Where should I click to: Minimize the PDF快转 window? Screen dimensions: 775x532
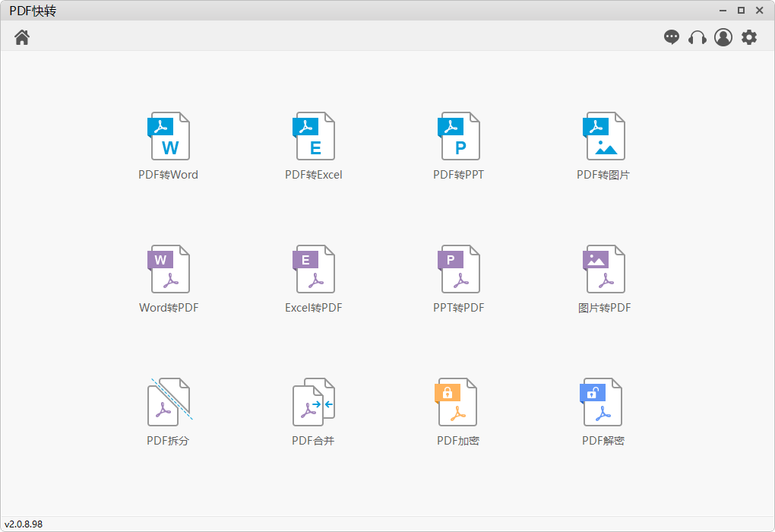click(x=723, y=11)
